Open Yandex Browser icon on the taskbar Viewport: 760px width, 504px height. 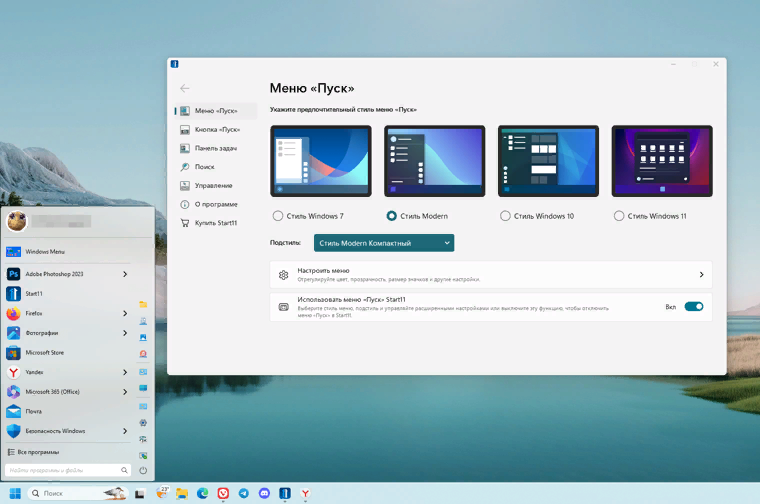(x=305, y=493)
